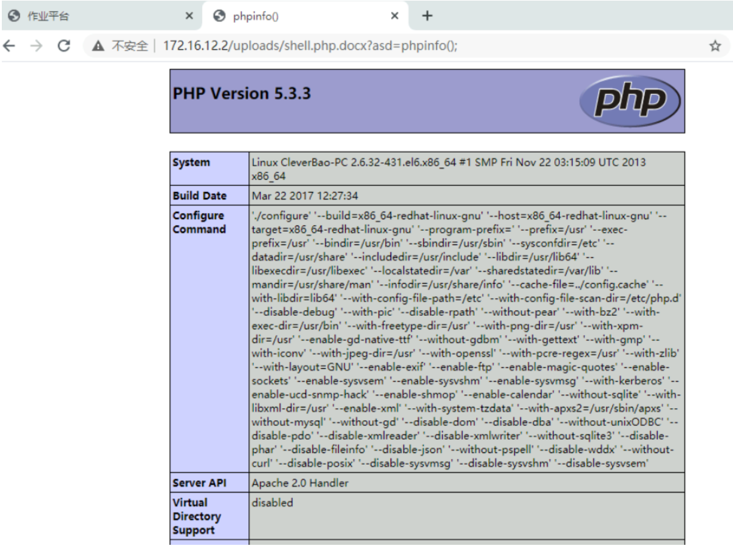Go forward using the forward arrow
Viewport: 733px width, 560px height.
38,47
